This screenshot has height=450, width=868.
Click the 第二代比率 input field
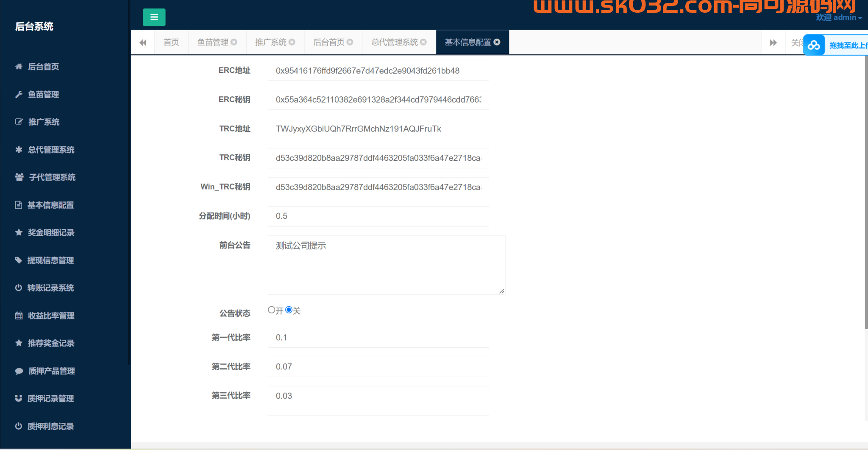378,367
